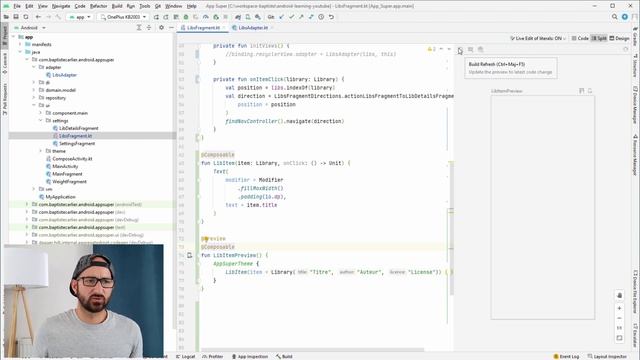Click the Git rollback undo icon
The image size is (640, 360).
click(x=331, y=17)
